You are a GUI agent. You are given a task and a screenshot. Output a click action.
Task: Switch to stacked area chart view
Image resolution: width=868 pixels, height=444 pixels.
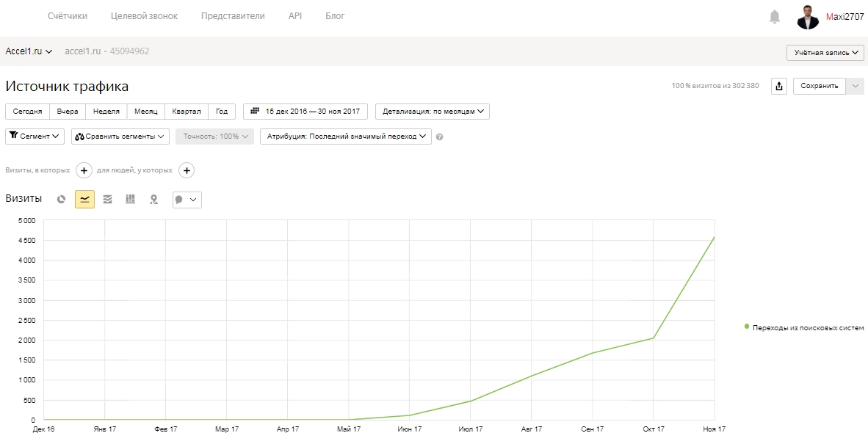(107, 199)
